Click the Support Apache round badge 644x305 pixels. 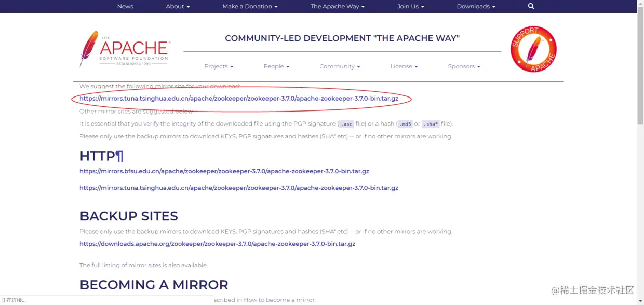[x=533, y=49]
